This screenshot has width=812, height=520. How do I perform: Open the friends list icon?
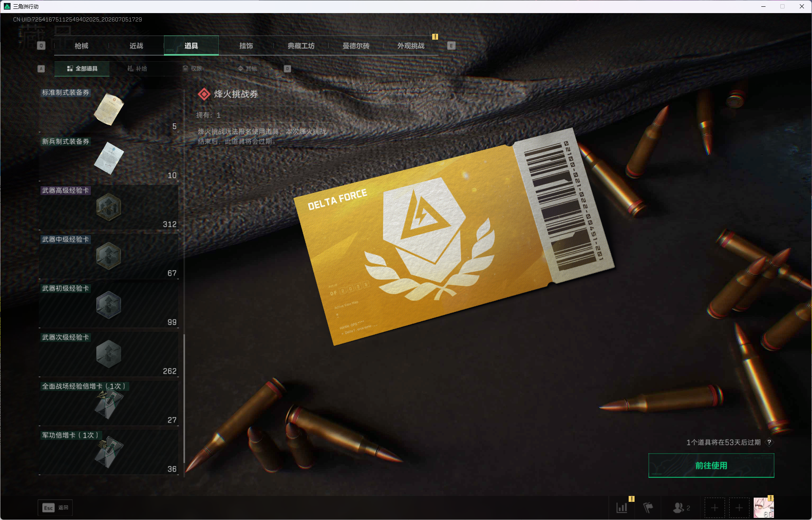click(681, 508)
